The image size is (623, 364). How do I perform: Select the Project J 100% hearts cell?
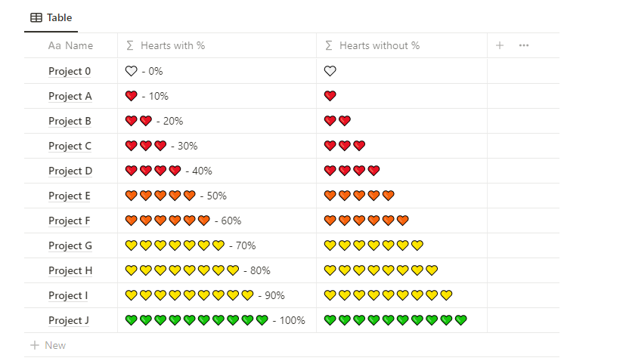[215, 320]
